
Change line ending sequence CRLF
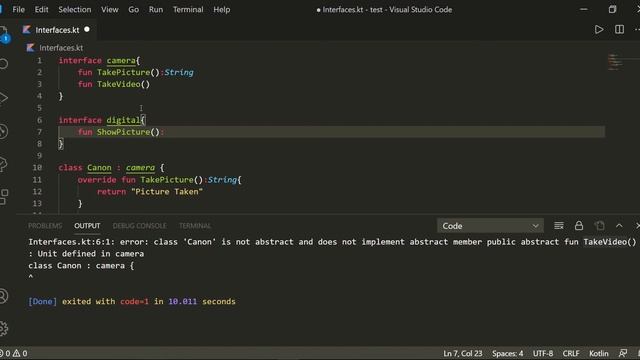point(571,353)
